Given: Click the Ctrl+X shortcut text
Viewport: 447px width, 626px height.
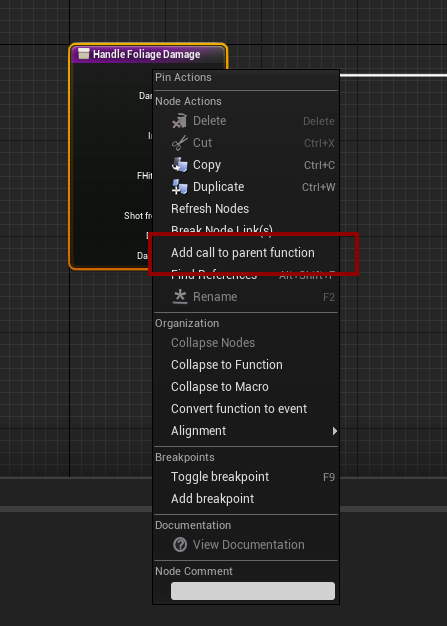Looking at the screenshot, I should [319, 143].
